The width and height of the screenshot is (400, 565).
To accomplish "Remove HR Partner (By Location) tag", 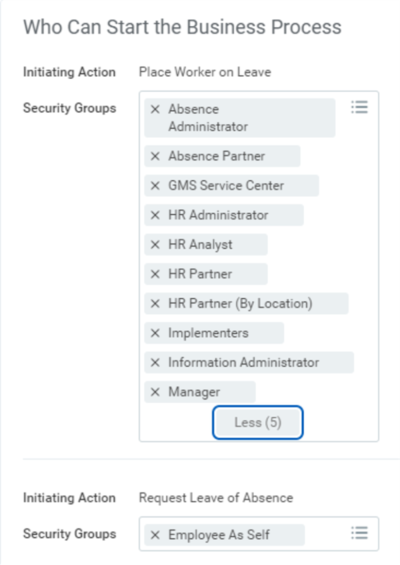I will pyautogui.click(x=155, y=304).
